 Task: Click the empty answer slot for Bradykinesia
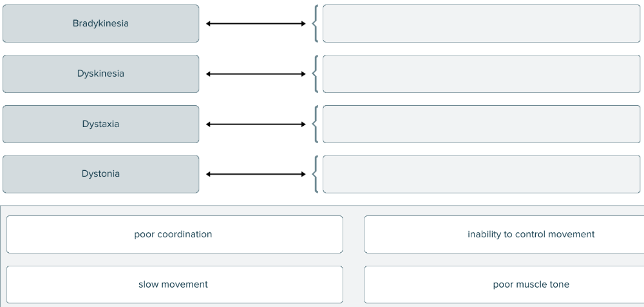point(481,24)
